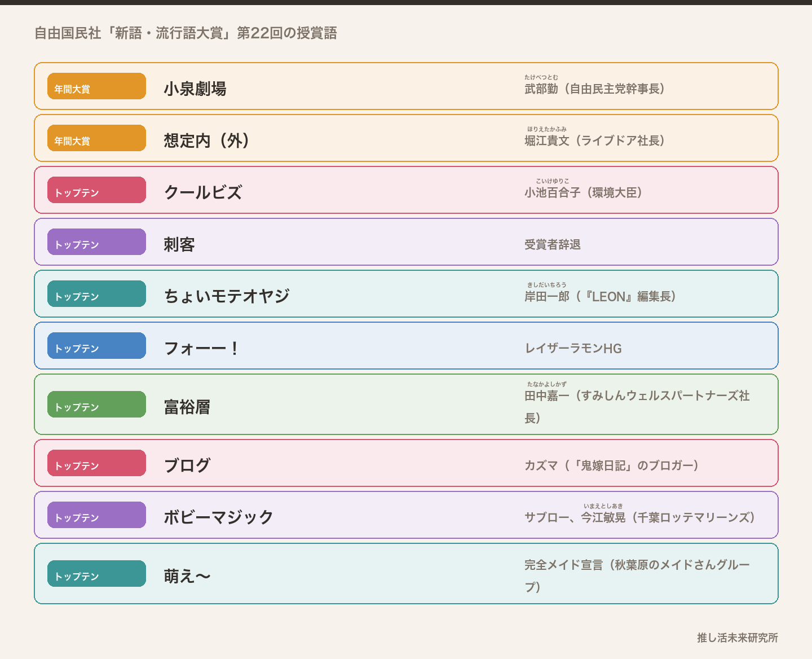Click the 推し活未来研究所 credit
812x659 pixels.
click(738, 638)
